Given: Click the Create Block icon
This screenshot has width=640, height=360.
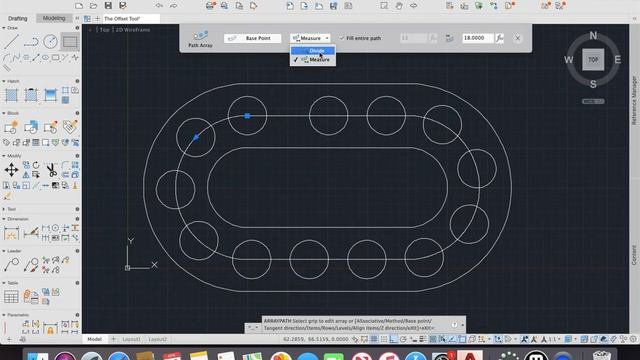Looking at the screenshot, I should coord(11,127).
